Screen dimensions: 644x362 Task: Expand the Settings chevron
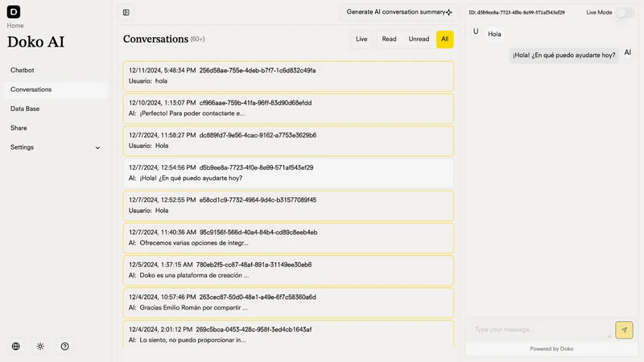click(97, 148)
